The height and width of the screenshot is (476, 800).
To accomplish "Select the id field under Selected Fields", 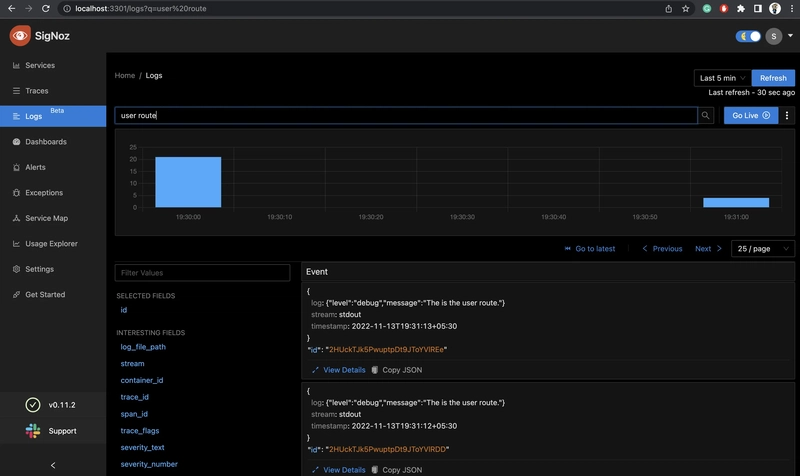I will point(123,310).
